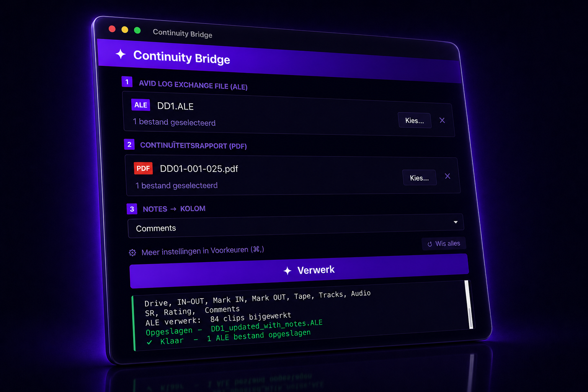Click the reset icon in Wis alles

pyautogui.click(x=430, y=244)
